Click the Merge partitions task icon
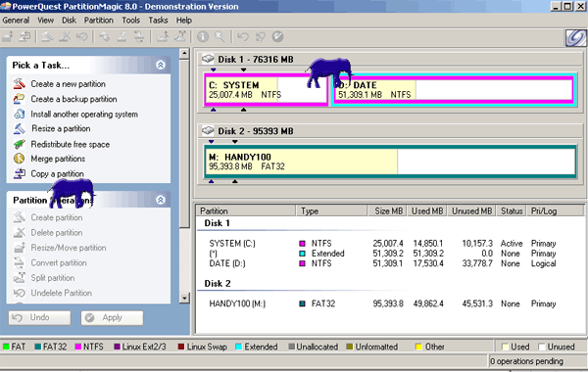The image size is (588, 372). coord(20,159)
